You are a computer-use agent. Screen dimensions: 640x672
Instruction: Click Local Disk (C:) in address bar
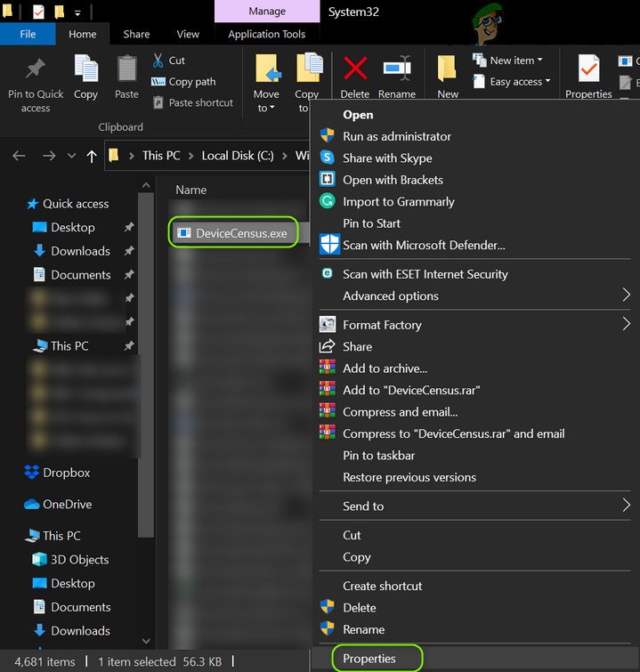click(238, 155)
